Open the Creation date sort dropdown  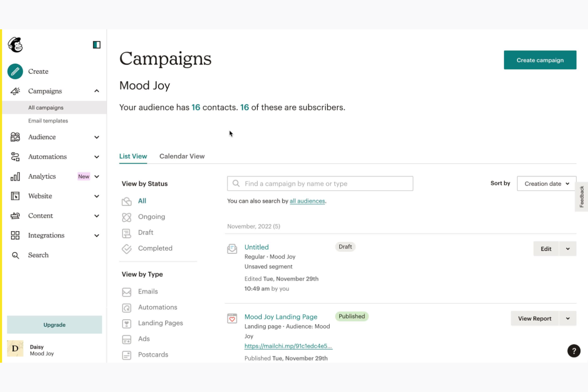point(546,183)
